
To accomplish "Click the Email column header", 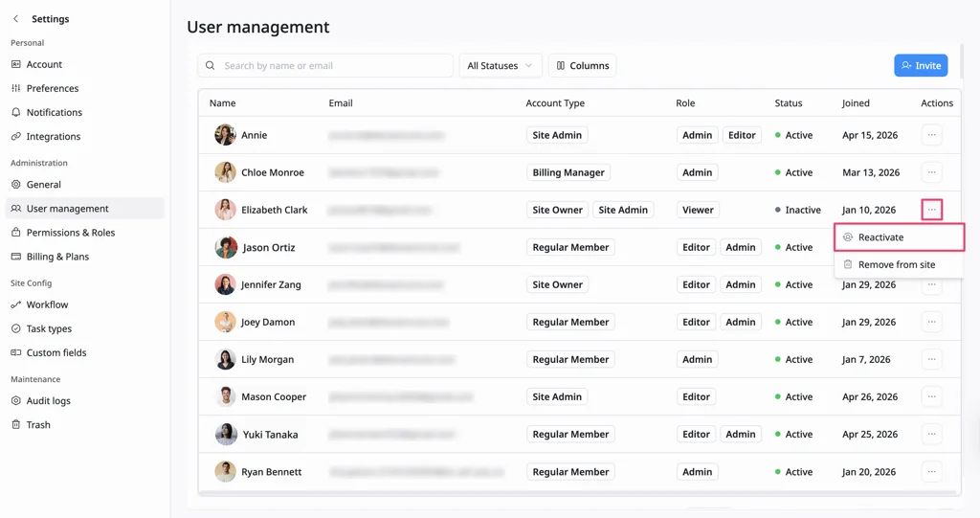I will click(x=341, y=103).
